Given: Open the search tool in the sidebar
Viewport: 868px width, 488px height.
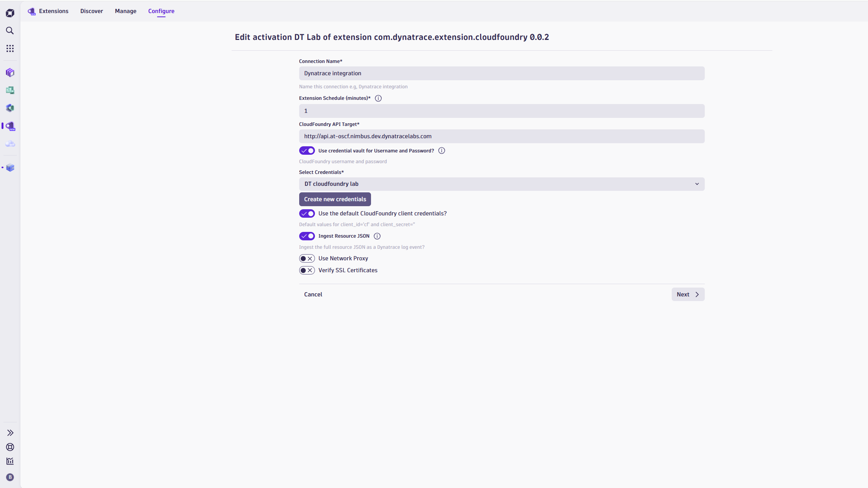Looking at the screenshot, I should click(10, 31).
